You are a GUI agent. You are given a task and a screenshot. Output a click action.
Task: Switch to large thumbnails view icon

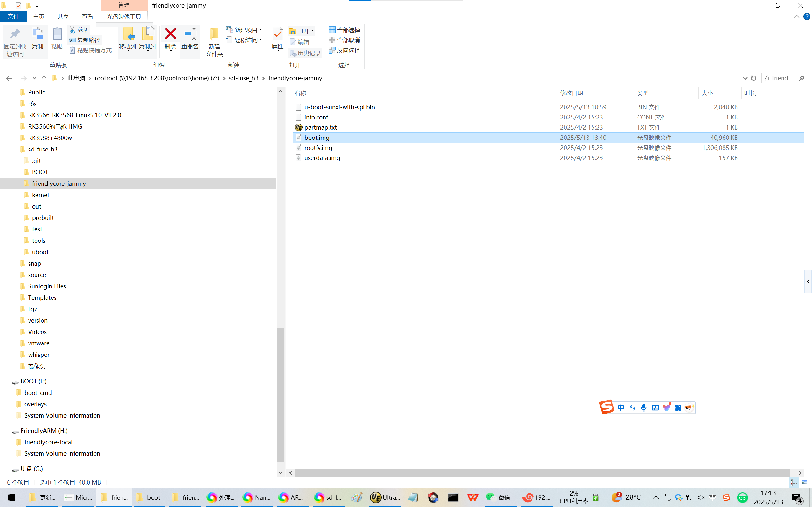coord(804,482)
